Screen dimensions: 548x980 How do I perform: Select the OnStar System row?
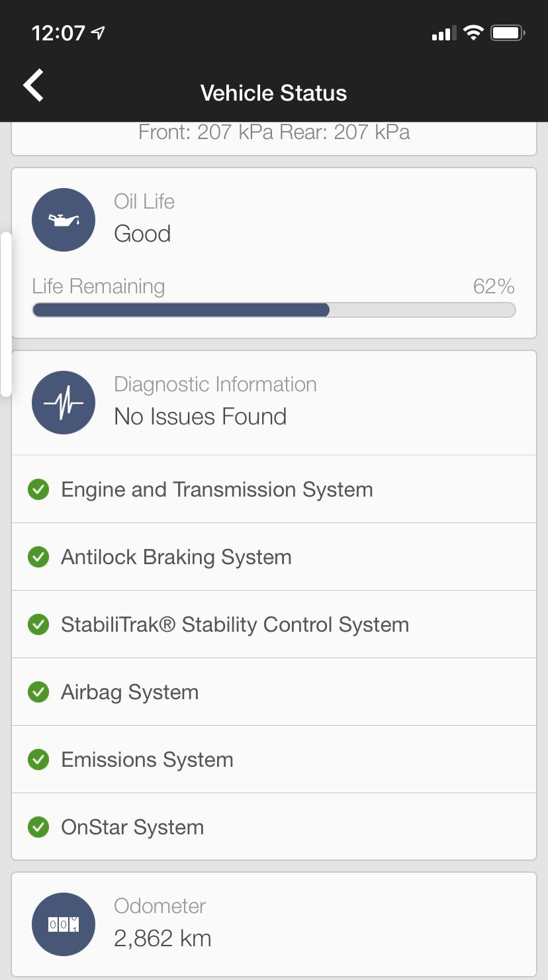pos(274,827)
